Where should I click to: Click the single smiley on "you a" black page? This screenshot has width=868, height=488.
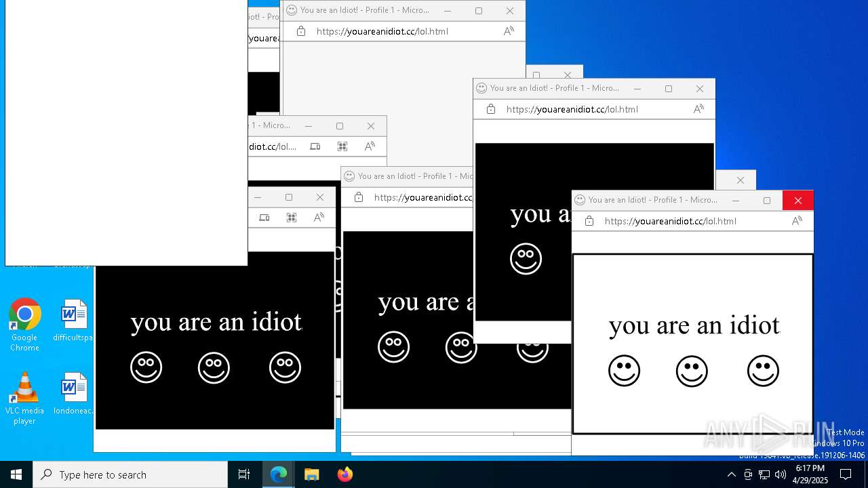[526, 259]
